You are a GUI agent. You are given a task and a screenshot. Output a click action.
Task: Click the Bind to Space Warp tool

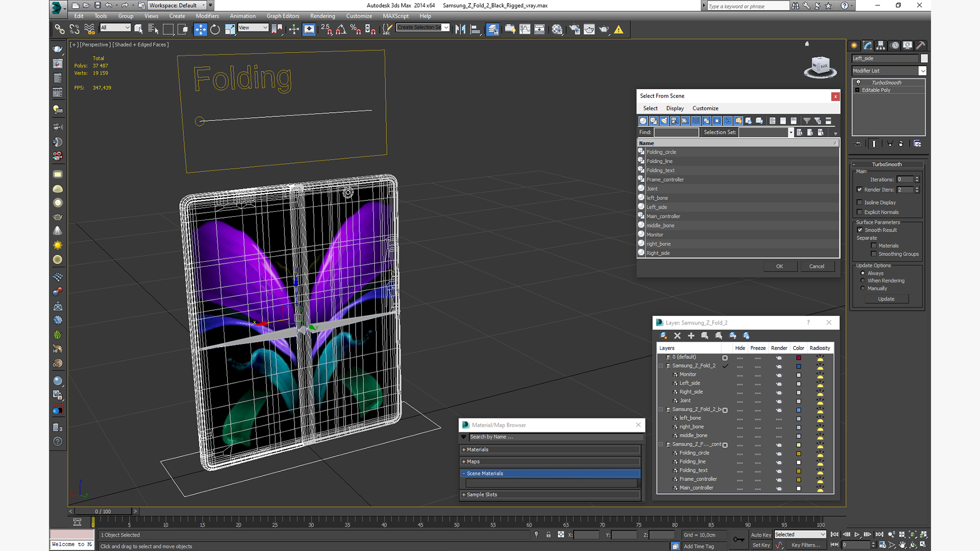[89, 30]
